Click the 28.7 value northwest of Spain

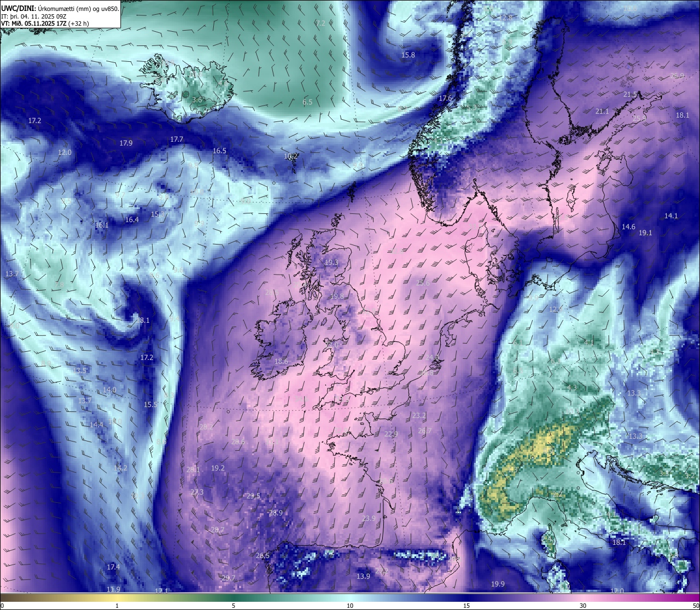point(217,530)
